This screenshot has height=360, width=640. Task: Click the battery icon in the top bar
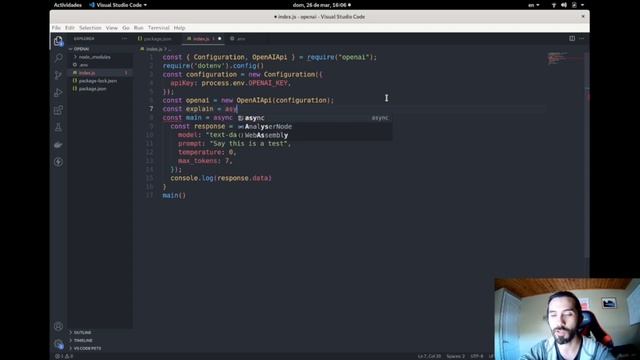[574, 5]
